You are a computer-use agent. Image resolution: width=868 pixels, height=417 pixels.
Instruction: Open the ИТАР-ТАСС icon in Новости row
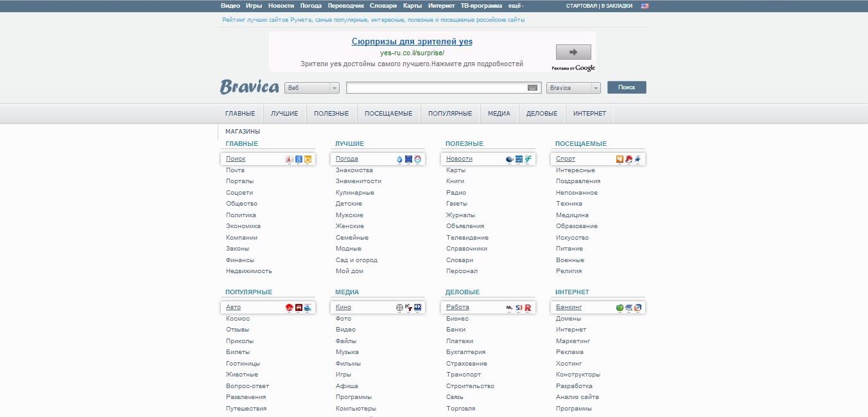(x=519, y=159)
